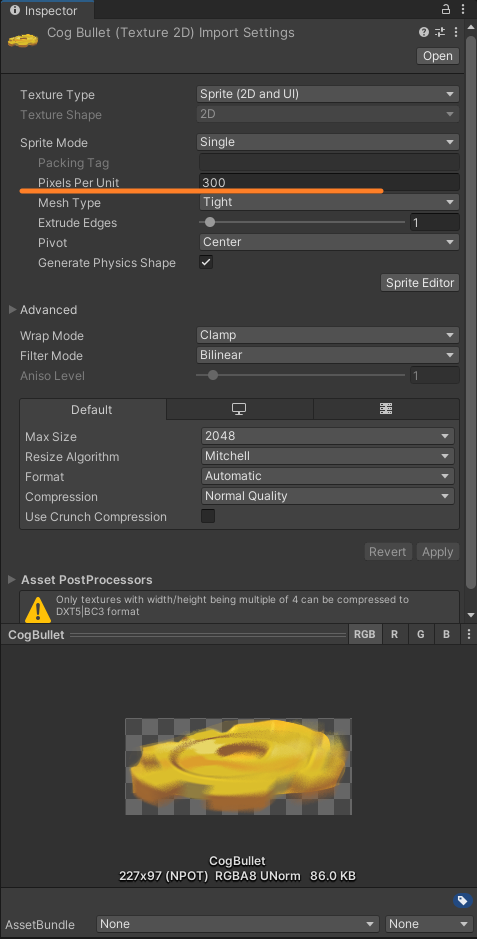
Task: Click the Open button
Action: [x=437, y=56]
